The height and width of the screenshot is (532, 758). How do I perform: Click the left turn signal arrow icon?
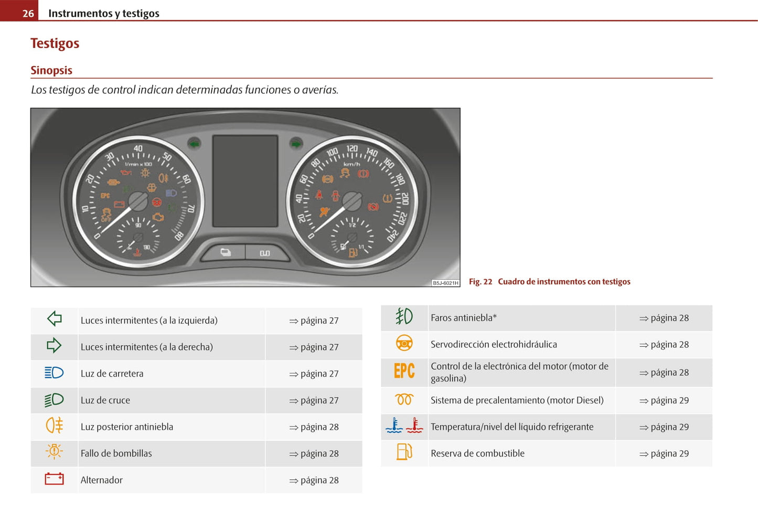coord(55,319)
